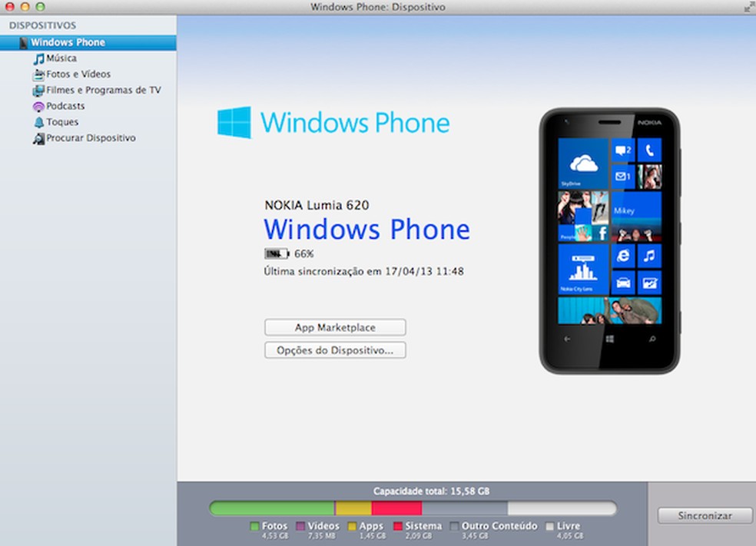Click the Vídeos legend purple swatch
The height and width of the screenshot is (546, 756).
(300, 526)
